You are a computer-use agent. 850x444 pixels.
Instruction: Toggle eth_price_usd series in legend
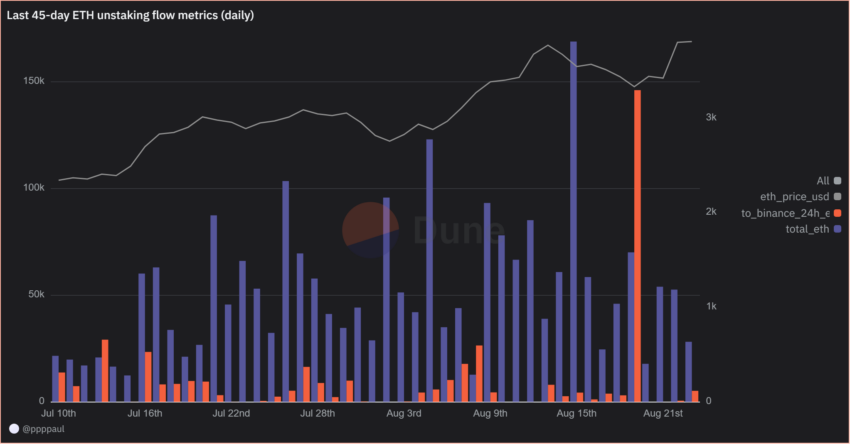click(800, 197)
